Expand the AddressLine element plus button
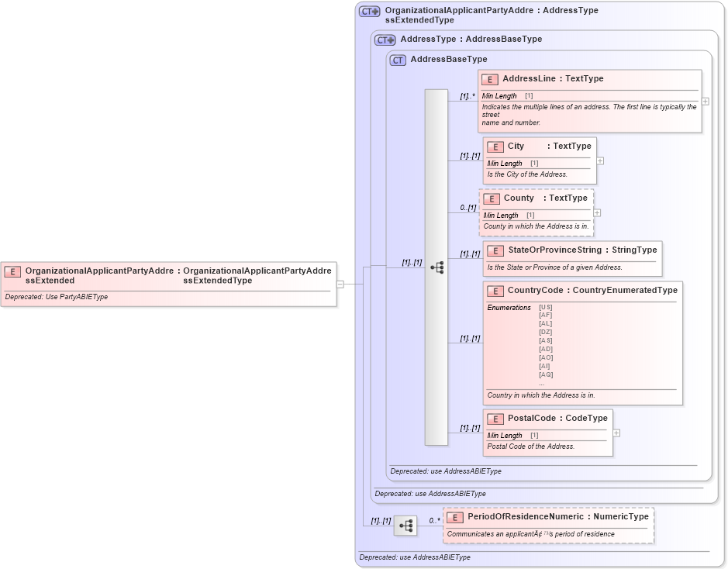This screenshot has height=569, width=728. coord(705,101)
